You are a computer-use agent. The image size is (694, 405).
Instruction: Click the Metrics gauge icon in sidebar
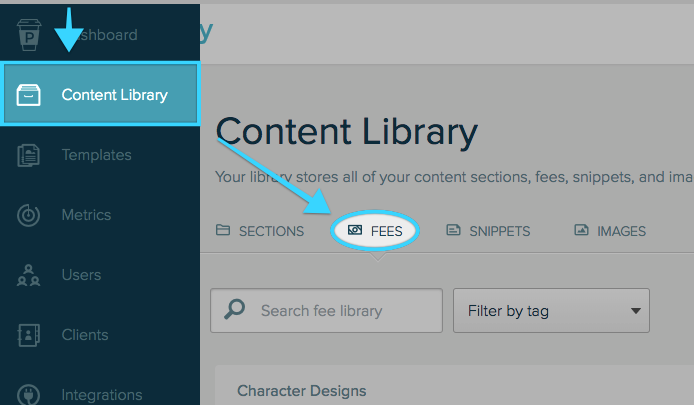pyautogui.click(x=29, y=215)
